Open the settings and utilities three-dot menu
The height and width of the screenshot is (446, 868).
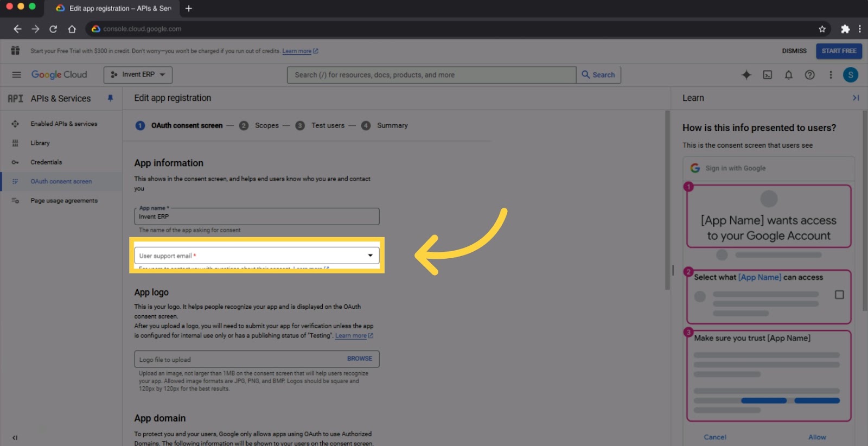pyautogui.click(x=831, y=75)
